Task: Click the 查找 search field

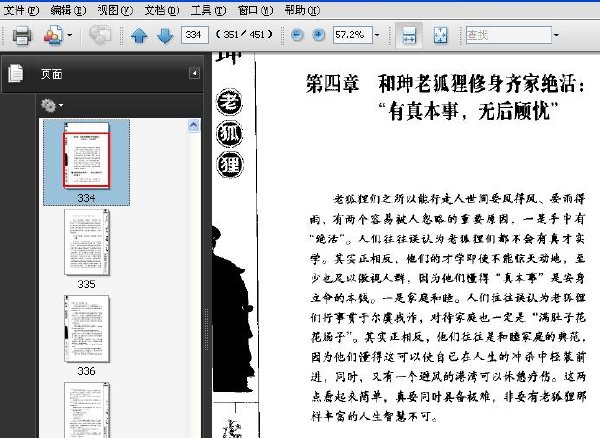Action: [x=509, y=35]
